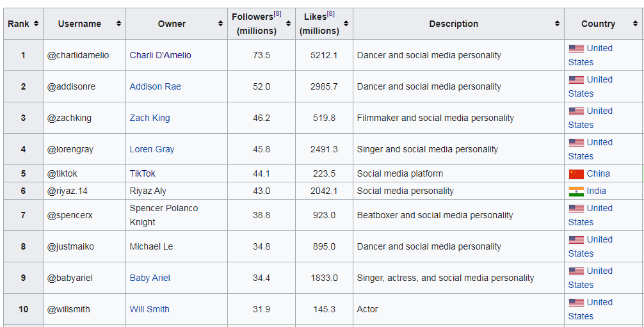Viewport: 644px width, 327px height.
Task: Open the Addison Rae link
Action: [x=156, y=86]
